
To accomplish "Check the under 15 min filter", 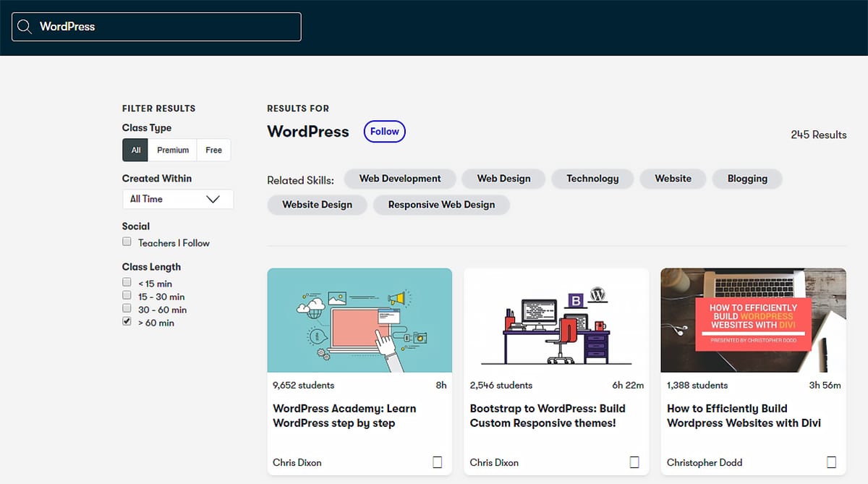I will (127, 283).
